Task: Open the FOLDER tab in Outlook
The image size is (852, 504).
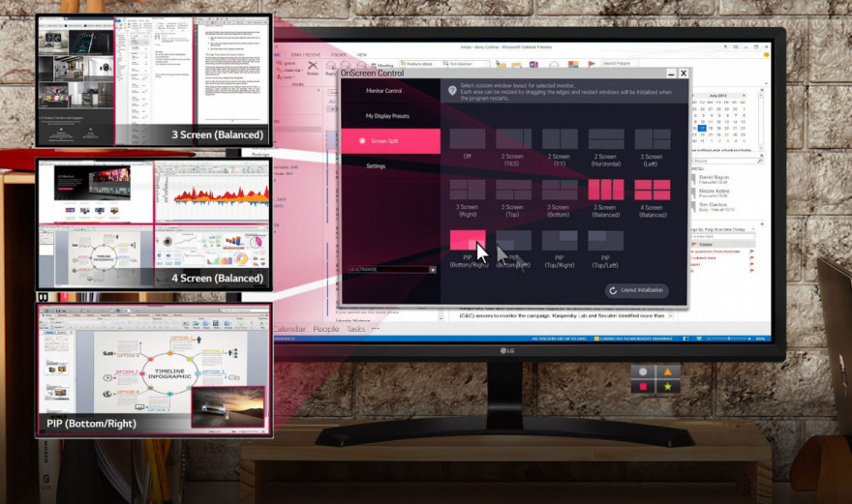Action: pyautogui.click(x=339, y=55)
